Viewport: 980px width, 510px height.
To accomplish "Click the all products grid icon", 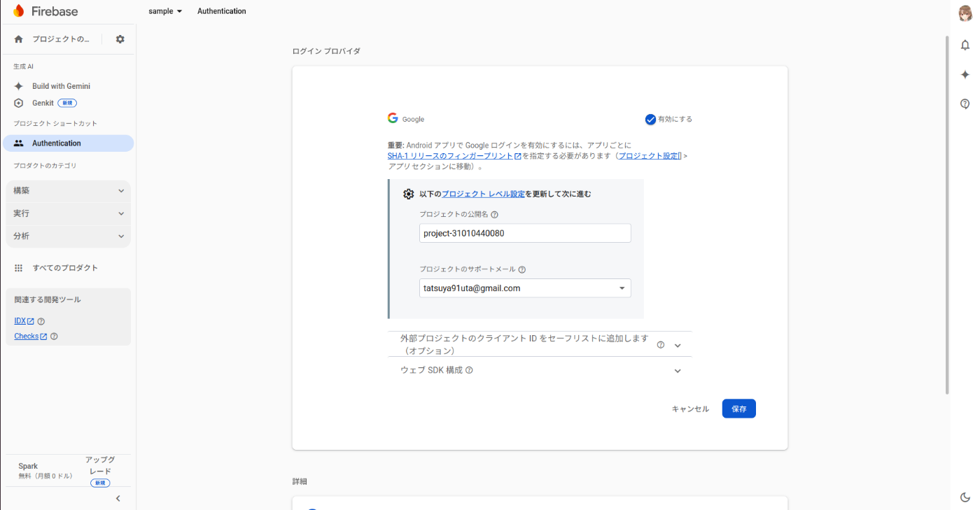I will [19, 268].
